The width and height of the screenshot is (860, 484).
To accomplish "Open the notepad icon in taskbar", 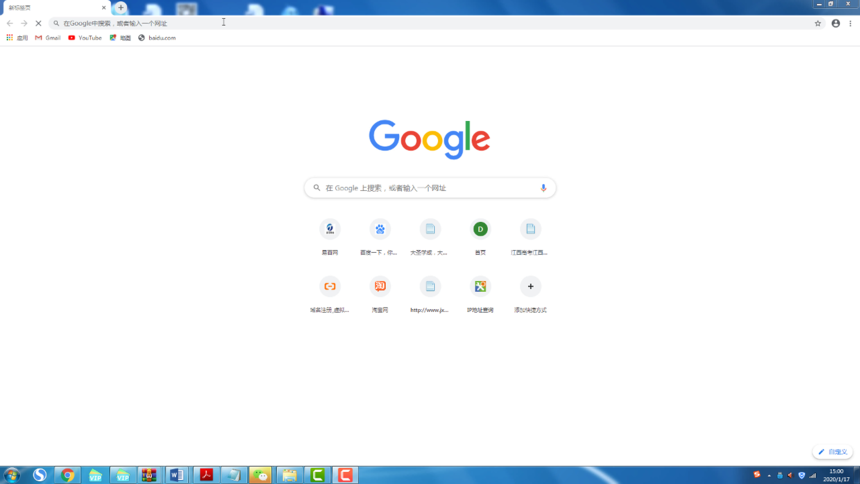I will pyautogui.click(x=234, y=475).
